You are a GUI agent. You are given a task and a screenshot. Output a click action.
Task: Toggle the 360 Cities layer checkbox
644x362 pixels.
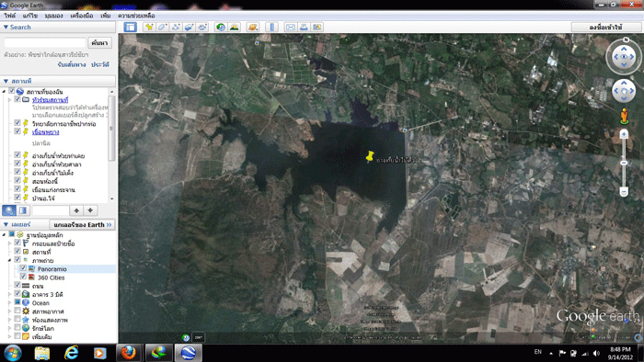click(x=23, y=277)
